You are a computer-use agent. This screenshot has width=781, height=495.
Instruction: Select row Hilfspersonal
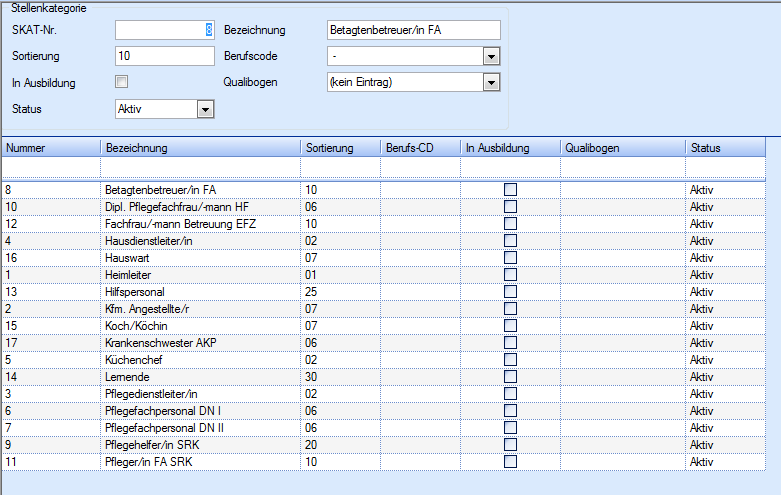pos(384,291)
